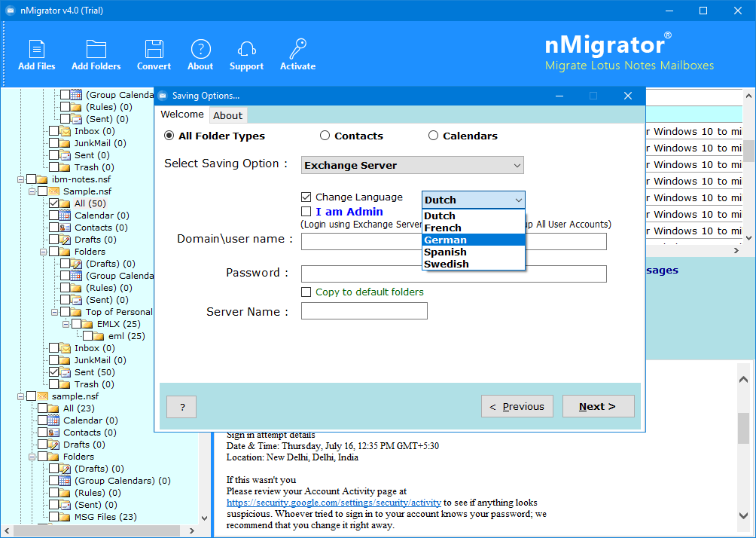
Task: Choose German from the language list
Action: coord(473,240)
